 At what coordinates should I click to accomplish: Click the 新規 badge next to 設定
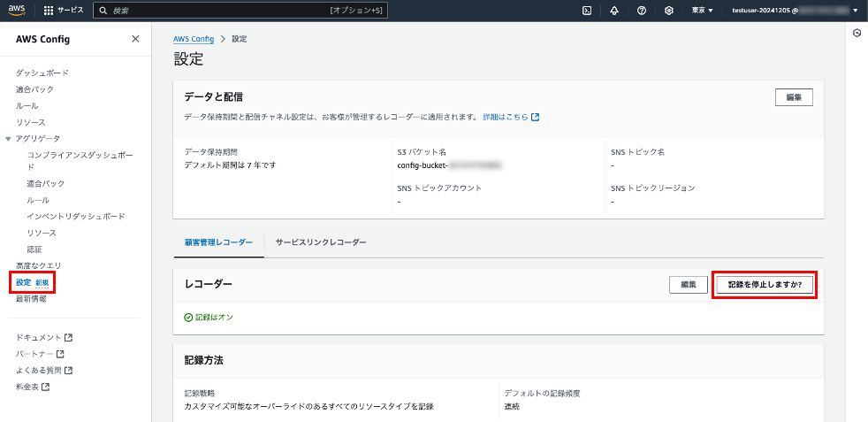[42, 283]
